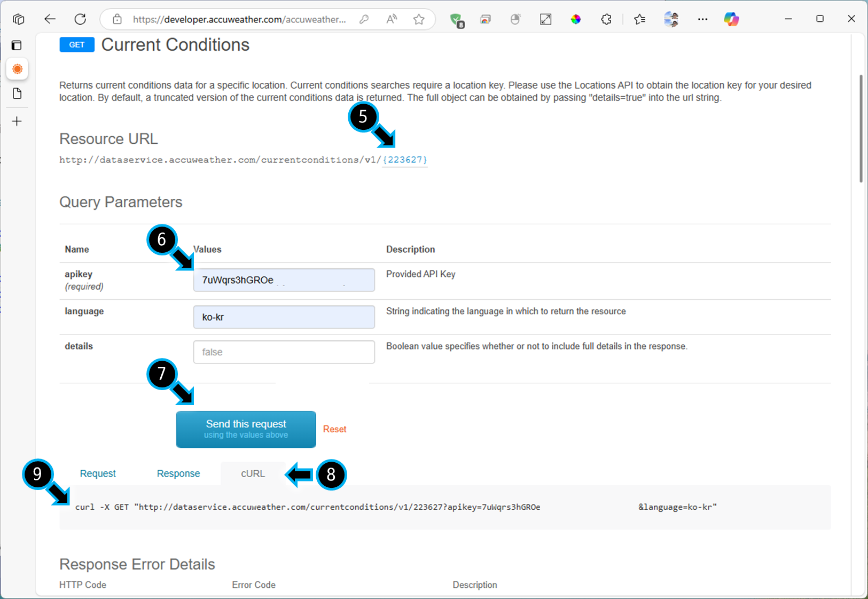The image size is (868, 599).
Task: Open the Extensions puzzle piece menu
Action: pos(606,19)
